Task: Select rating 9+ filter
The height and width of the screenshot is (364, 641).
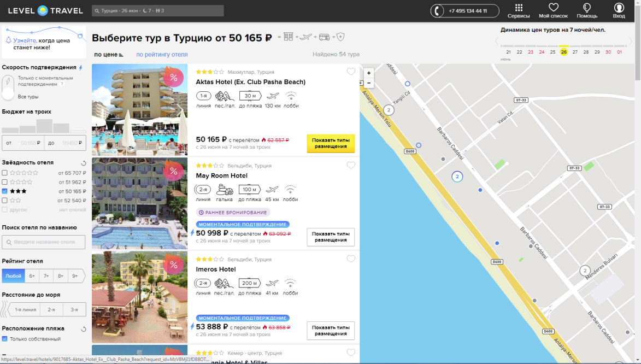Action: click(x=75, y=275)
